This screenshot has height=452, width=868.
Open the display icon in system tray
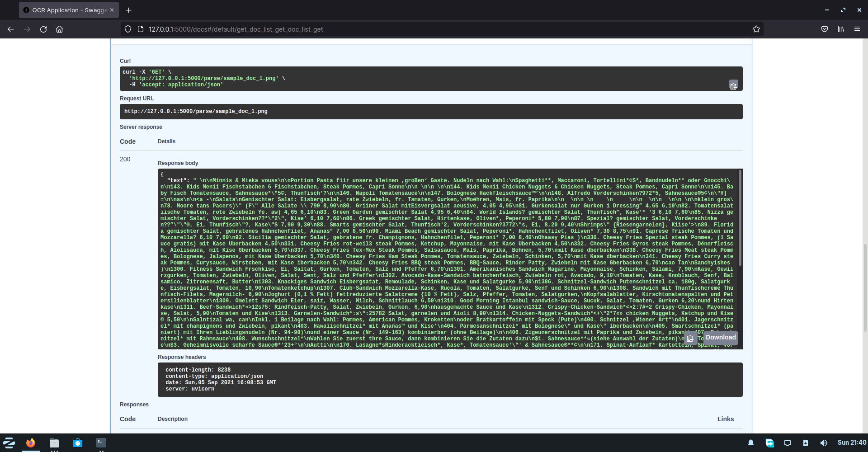click(x=788, y=443)
